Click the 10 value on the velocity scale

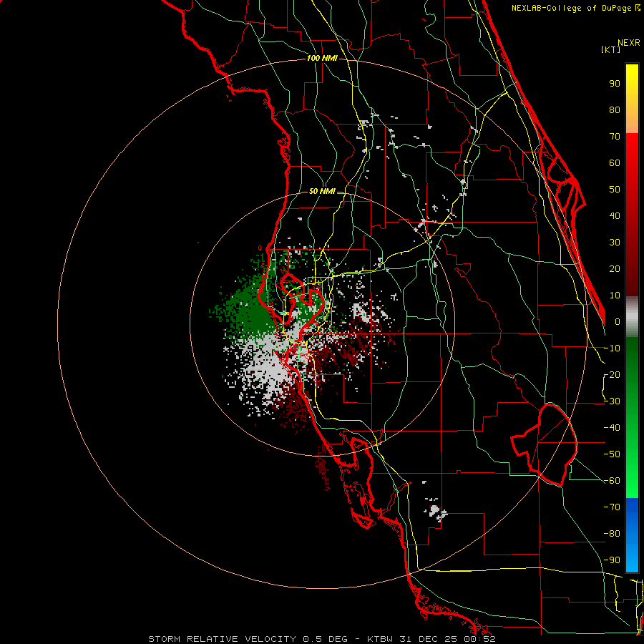[615, 296]
